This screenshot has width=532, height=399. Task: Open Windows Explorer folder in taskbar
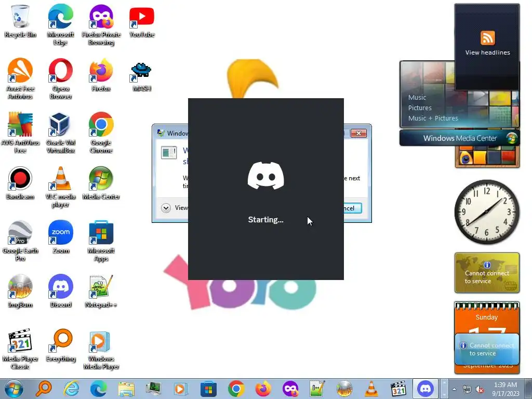[126, 389]
